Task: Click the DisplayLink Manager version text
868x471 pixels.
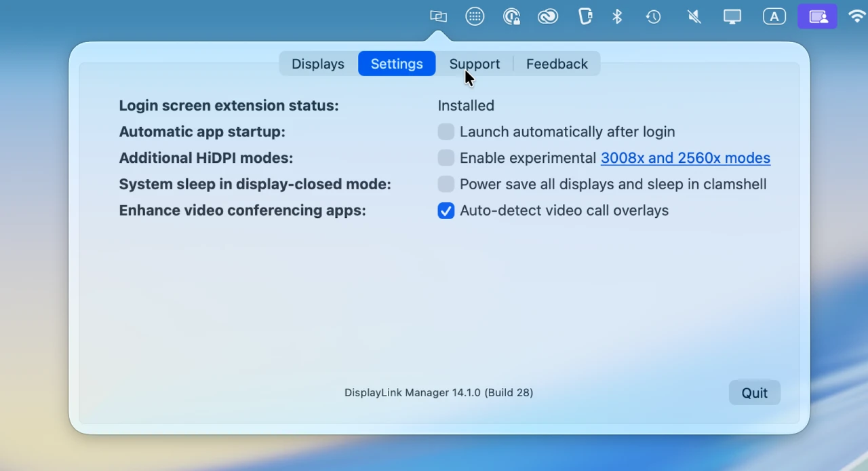Action: (438, 392)
